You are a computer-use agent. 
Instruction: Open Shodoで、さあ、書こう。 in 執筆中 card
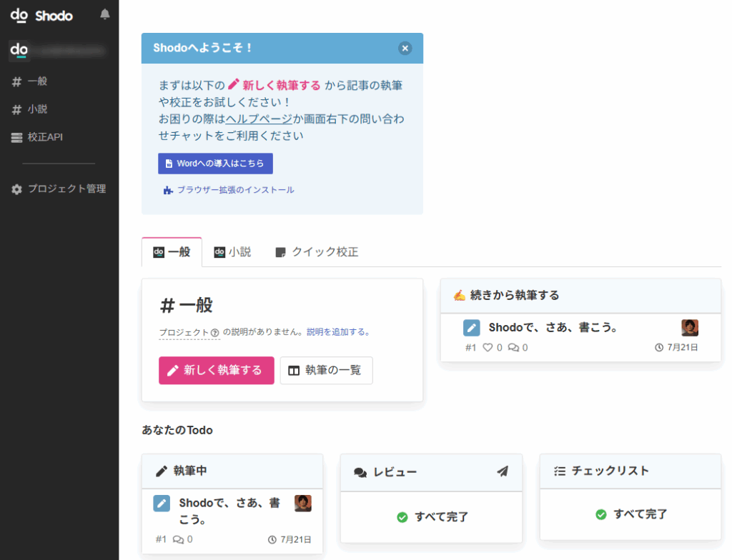[x=229, y=511]
